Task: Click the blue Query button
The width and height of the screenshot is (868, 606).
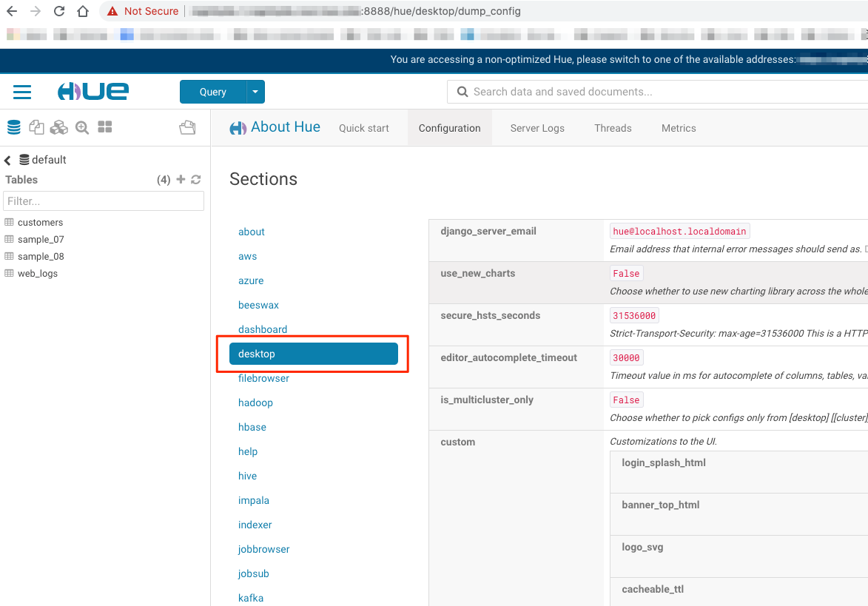Action: tap(213, 92)
